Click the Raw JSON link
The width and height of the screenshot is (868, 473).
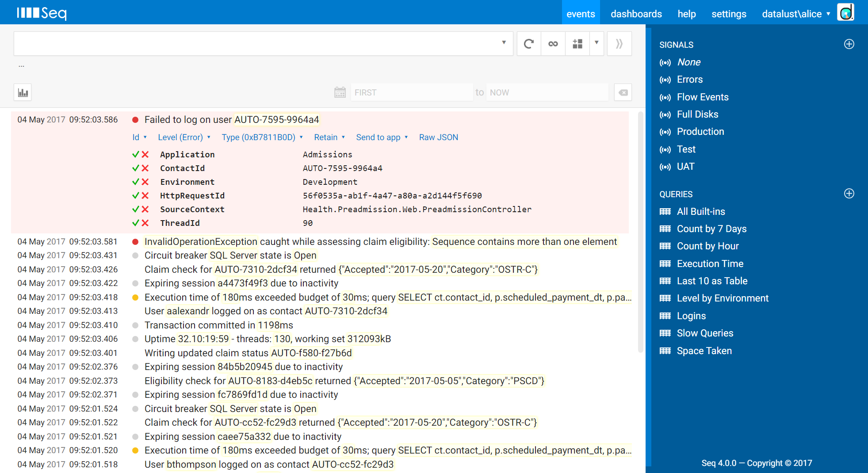(439, 137)
